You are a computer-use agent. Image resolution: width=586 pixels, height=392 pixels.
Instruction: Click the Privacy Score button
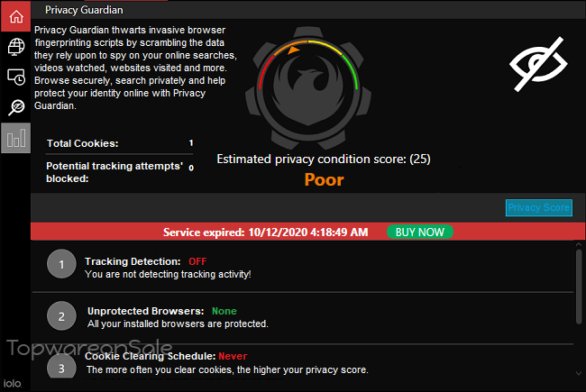tap(538, 207)
